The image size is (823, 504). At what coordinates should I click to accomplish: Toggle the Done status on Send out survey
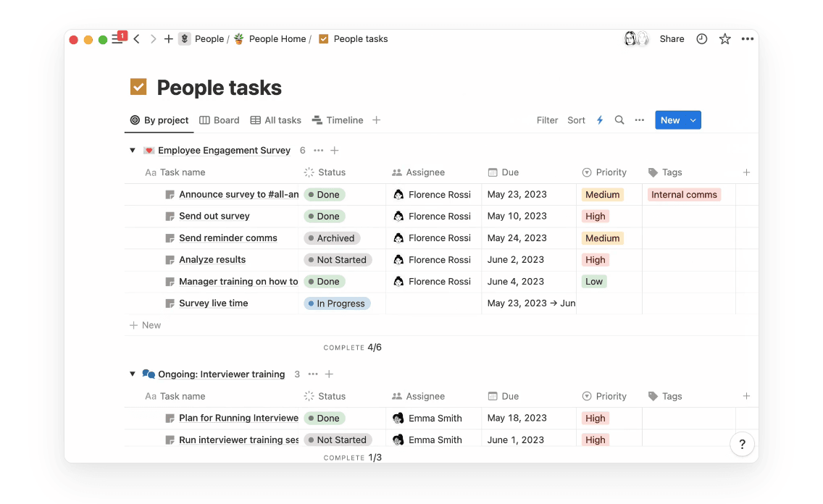coord(325,216)
